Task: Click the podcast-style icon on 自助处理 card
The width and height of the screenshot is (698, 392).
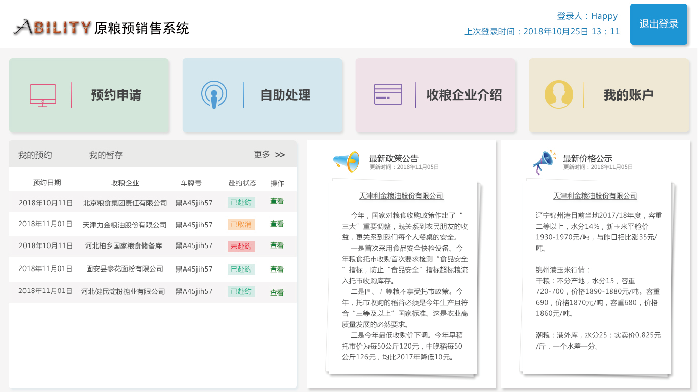Action: tap(214, 95)
